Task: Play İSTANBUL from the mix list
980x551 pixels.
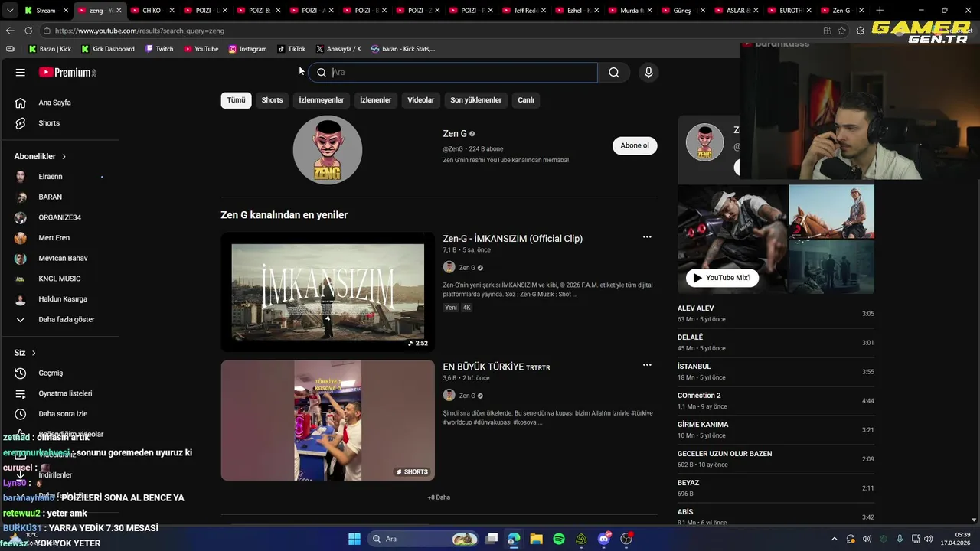Action: click(x=776, y=372)
